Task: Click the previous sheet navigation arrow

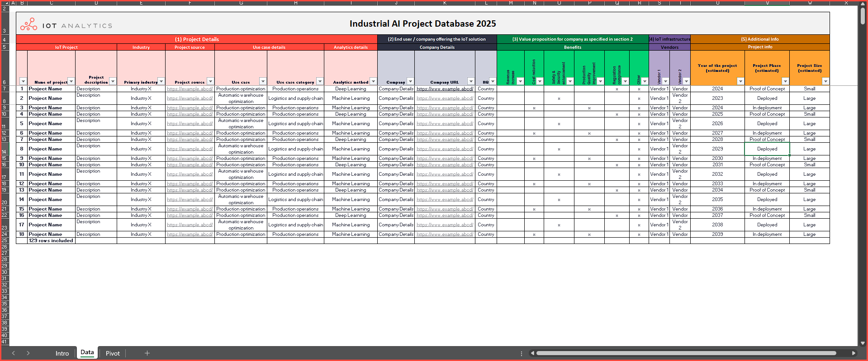Action: 14,353
